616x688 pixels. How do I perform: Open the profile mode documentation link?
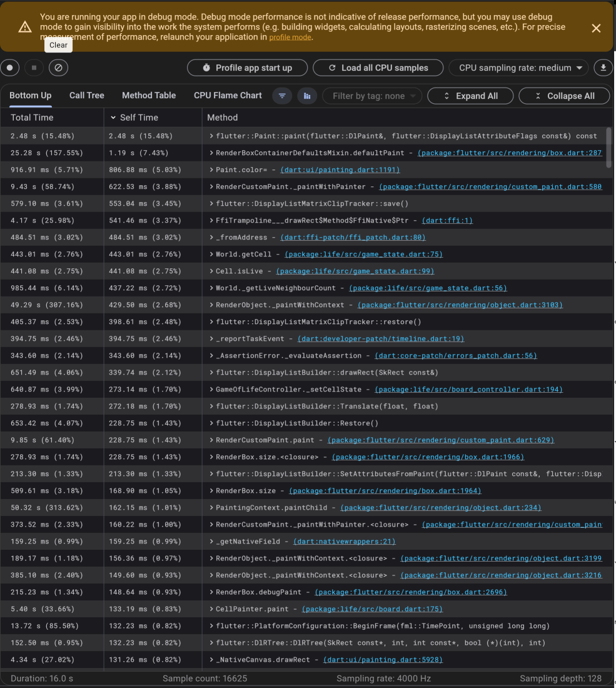(290, 37)
